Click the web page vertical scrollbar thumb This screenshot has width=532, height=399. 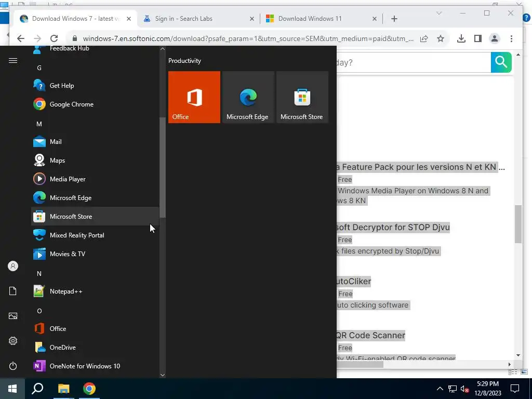(518, 224)
